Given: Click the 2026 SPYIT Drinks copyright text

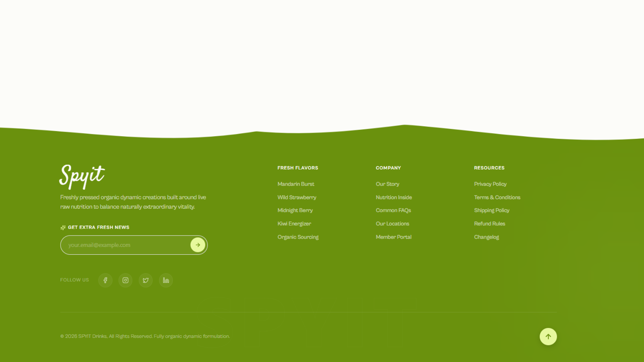Looking at the screenshot, I should [x=145, y=336].
